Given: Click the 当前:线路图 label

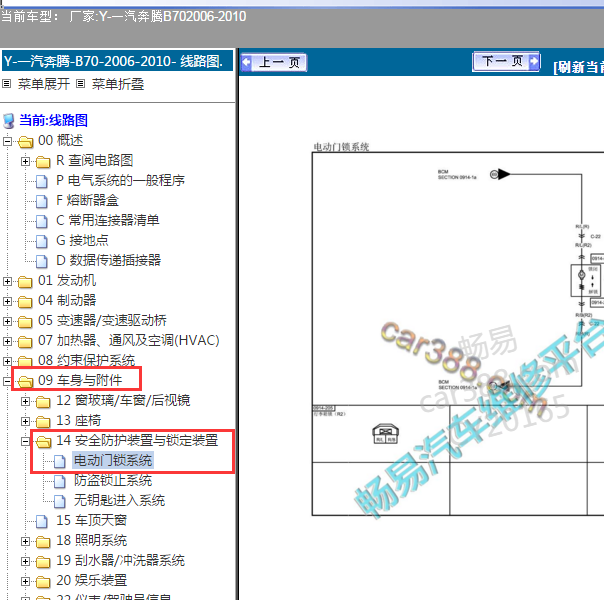Looking at the screenshot, I should point(53,120).
